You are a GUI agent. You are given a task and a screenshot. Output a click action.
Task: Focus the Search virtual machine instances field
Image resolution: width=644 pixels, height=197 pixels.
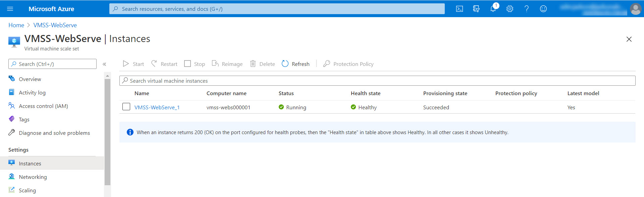[377, 81]
